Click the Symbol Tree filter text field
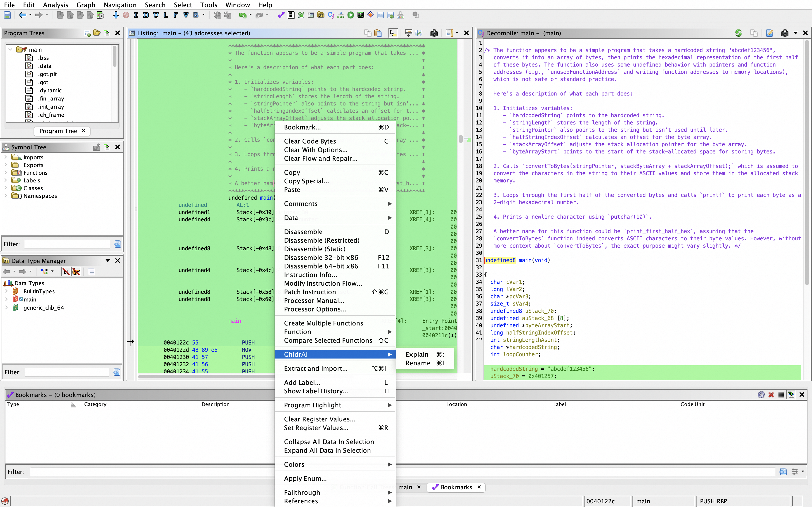The width and height of the screenshot is (812, 507). pos(67,244)
